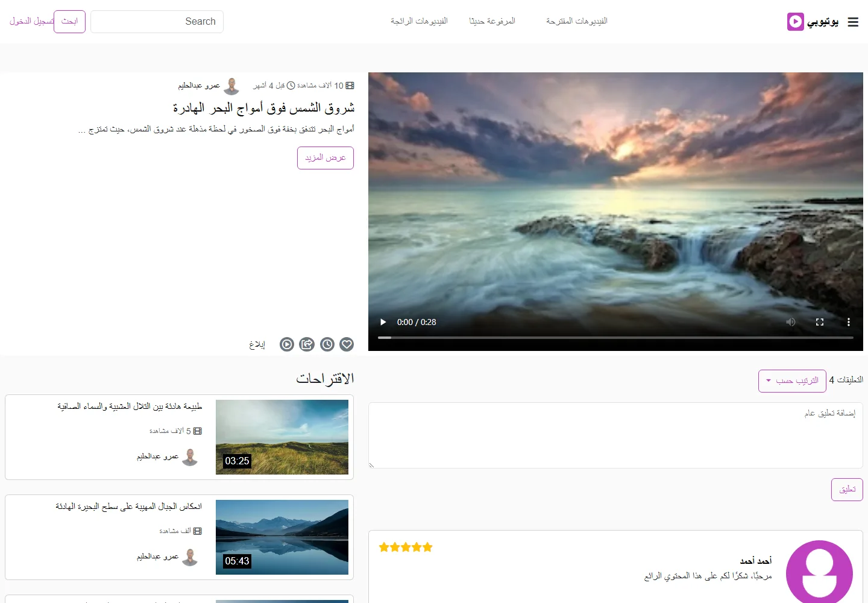Open the suggested video titled انعكاس الجبال المهيبة

coord(128,507)
